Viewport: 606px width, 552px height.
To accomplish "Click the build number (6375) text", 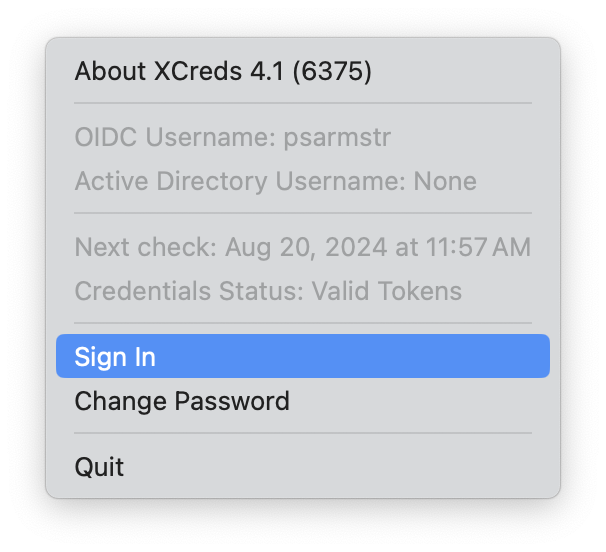I will [332, 72].
